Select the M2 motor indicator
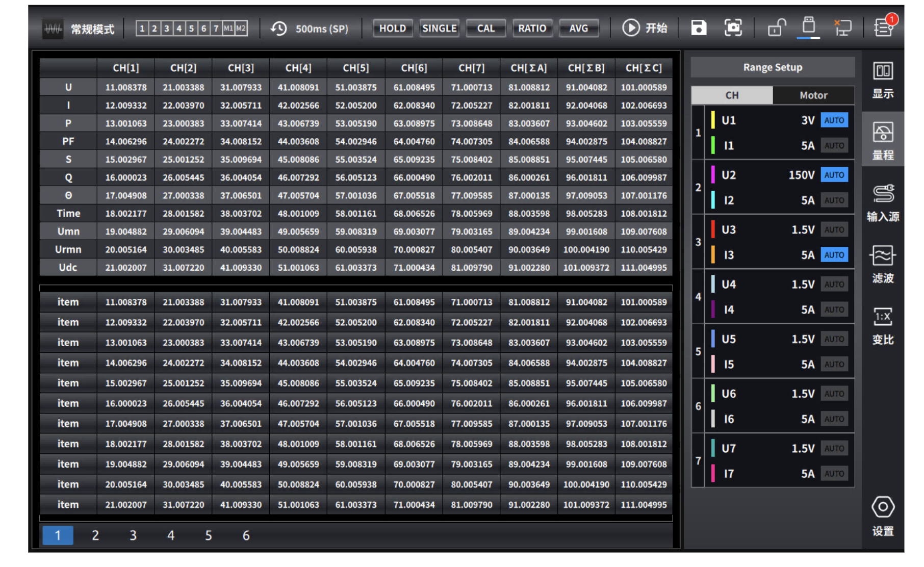Image resolution: width=924 pixels, height=567 pixels. coord(241,29)
